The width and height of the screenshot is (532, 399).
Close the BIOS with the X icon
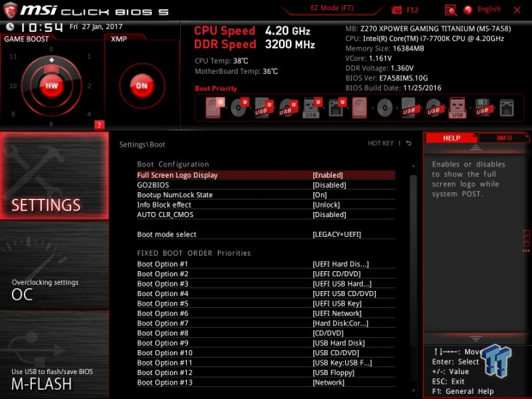(x=517, y=10)
